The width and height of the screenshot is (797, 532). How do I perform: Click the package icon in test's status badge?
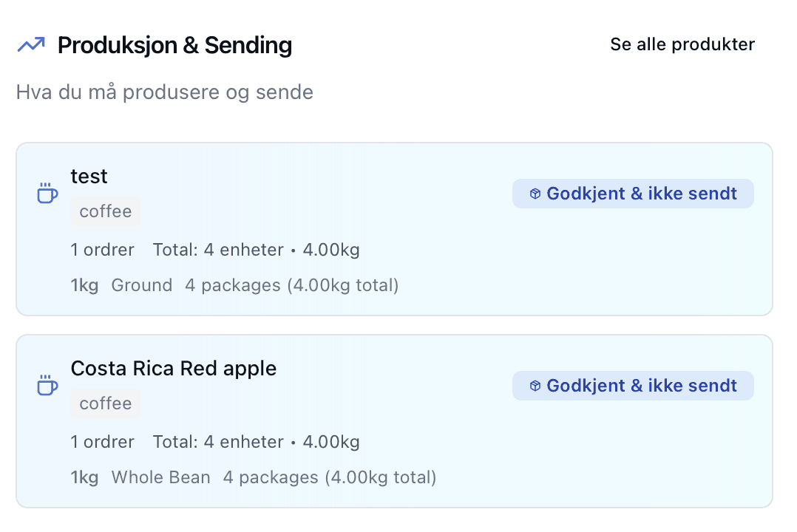click(x=535, y=194)
